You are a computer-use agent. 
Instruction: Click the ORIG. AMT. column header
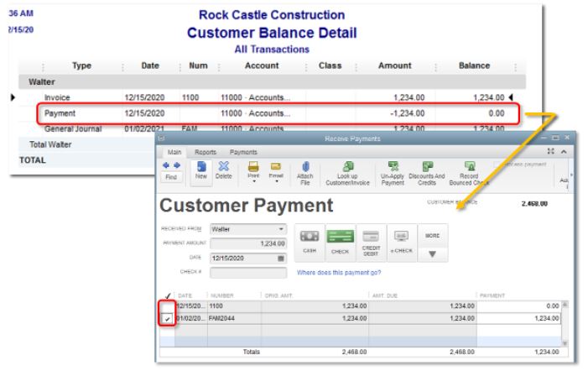(x=278, y=295)
